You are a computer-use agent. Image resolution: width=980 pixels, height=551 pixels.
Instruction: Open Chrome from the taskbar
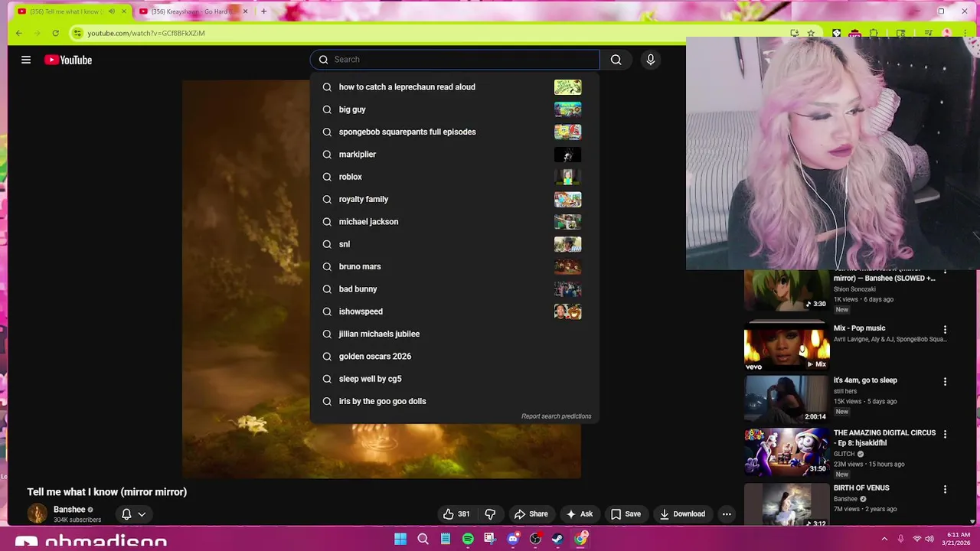pyautogui.click(x=580, y=539)
